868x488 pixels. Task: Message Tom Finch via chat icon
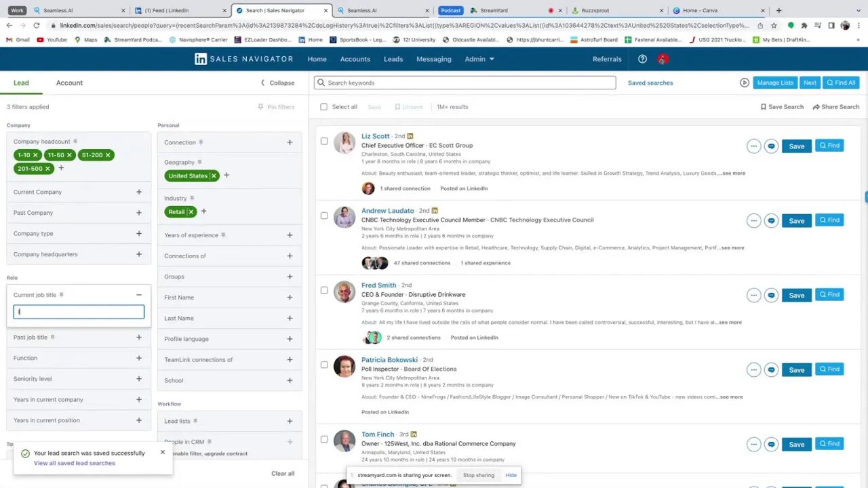771,444
